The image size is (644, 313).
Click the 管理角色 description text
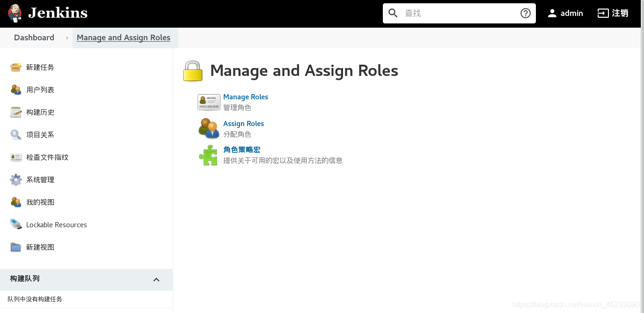tap(237, 108)
